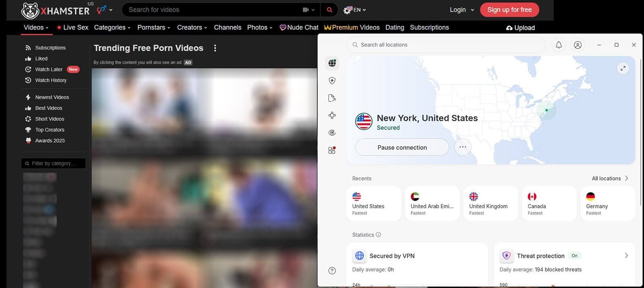Open the Threat protection card chevron
Viewport: 644px width, 288px height.
click(626, 255)
